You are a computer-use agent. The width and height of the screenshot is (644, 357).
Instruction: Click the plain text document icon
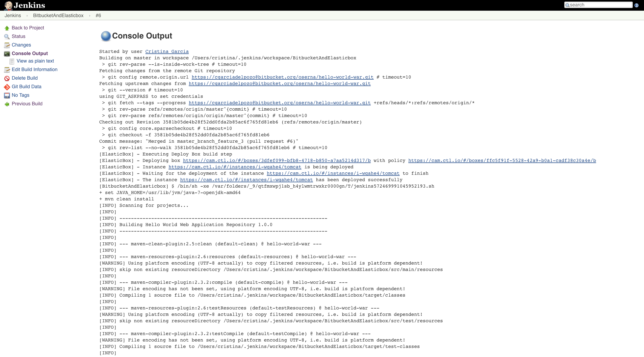pos(12,61)
